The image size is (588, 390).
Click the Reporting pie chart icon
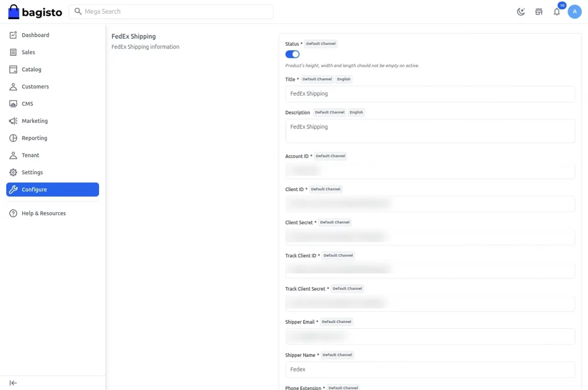click(13, 138)
